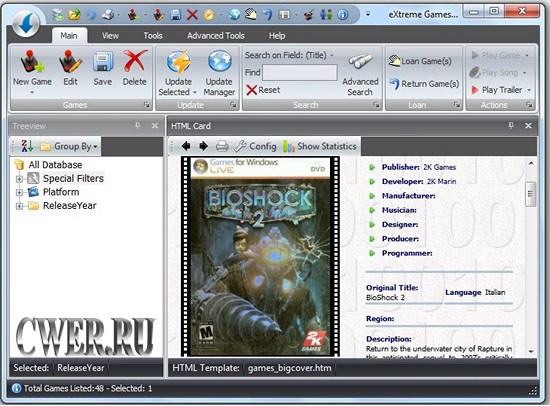Click the HTML Card vertical scrollbar thumb
The width and height of the screenshot is (550, 406).
[x=530, y=194]
